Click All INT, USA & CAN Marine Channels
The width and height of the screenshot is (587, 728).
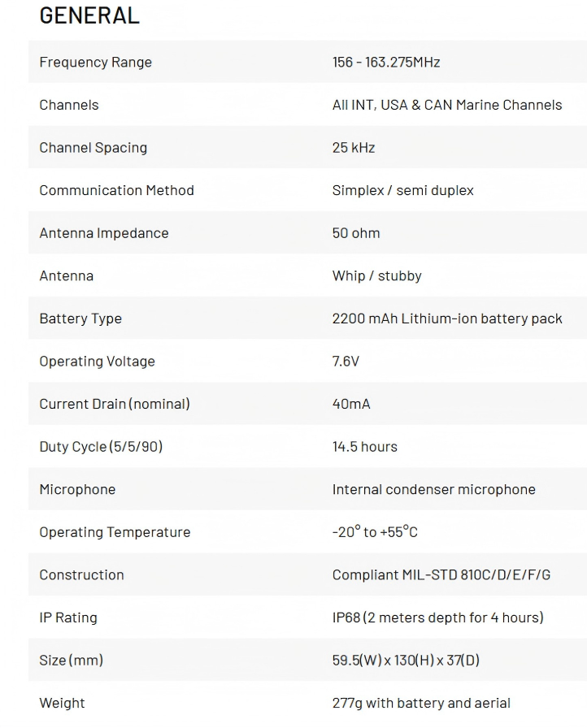coord(446,105)
